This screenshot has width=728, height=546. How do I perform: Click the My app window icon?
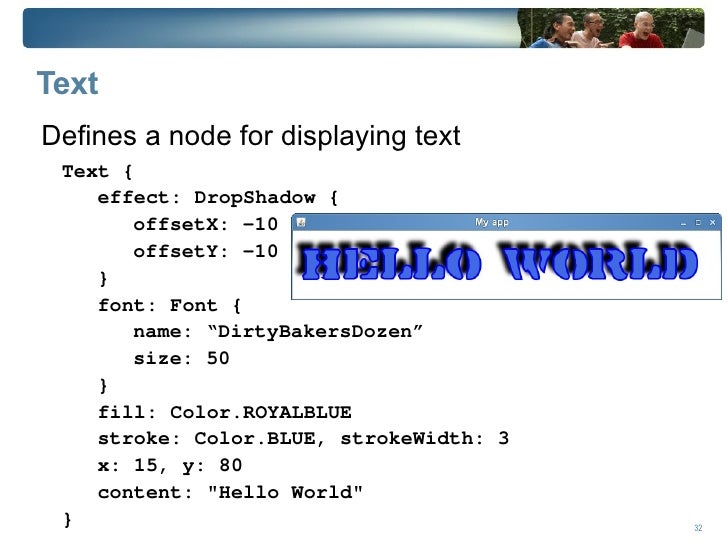(x=301, y=222)
